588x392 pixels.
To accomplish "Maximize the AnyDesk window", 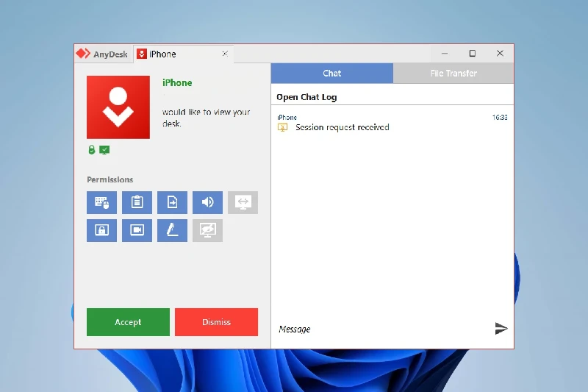I will (x=473, y=53).
